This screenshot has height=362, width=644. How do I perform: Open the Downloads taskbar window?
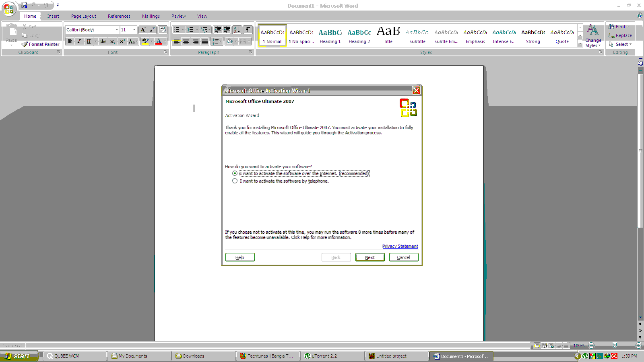(203, 356)
